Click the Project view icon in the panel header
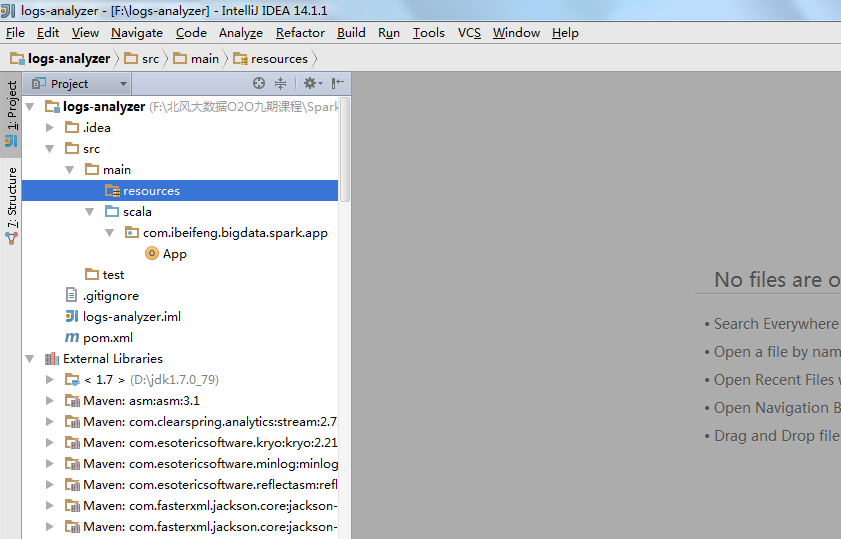Image resolution: width=841 pixels, height=539 pixels. point(38,83)
